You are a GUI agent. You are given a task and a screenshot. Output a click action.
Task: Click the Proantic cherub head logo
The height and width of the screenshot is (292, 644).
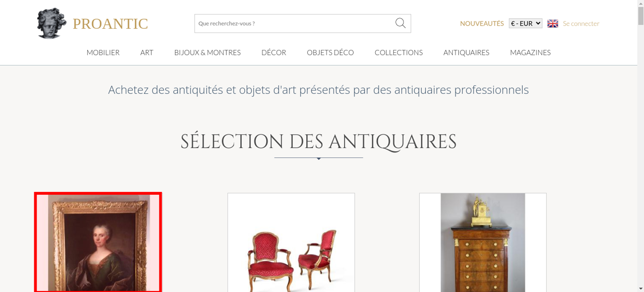coord(52,23)
